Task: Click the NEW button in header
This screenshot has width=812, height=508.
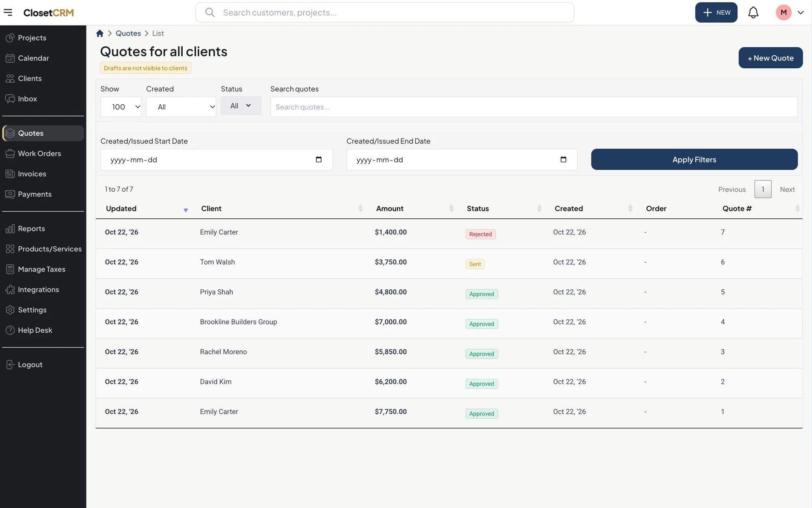Action: (716, 12)
